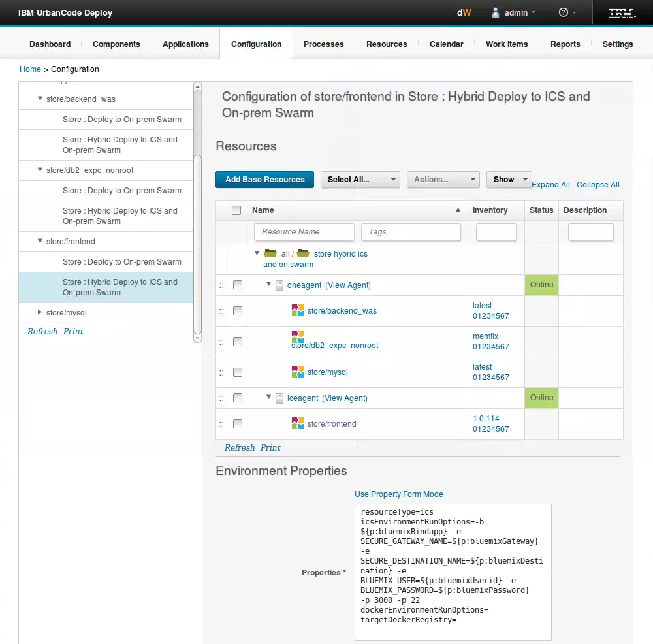653x644 pixels.
Task: Open the Actions dropdown
Action: tap(443, 180)
